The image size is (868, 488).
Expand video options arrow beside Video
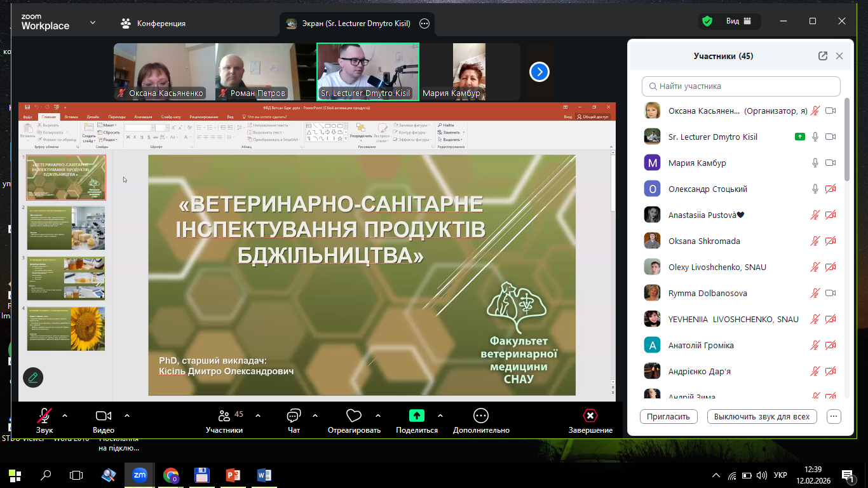click(126, 416)
